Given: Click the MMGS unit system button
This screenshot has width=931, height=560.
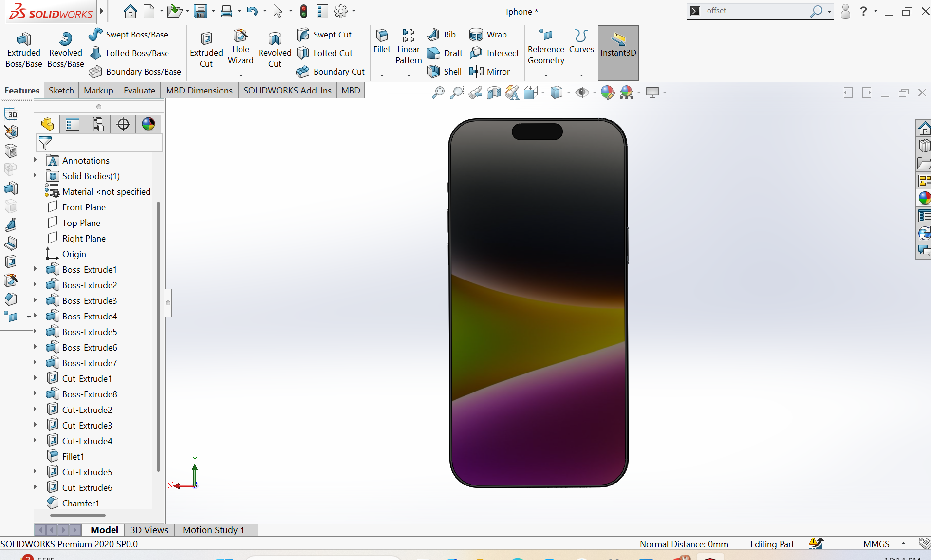Looking at the screenshot, I should coord(876,544).
